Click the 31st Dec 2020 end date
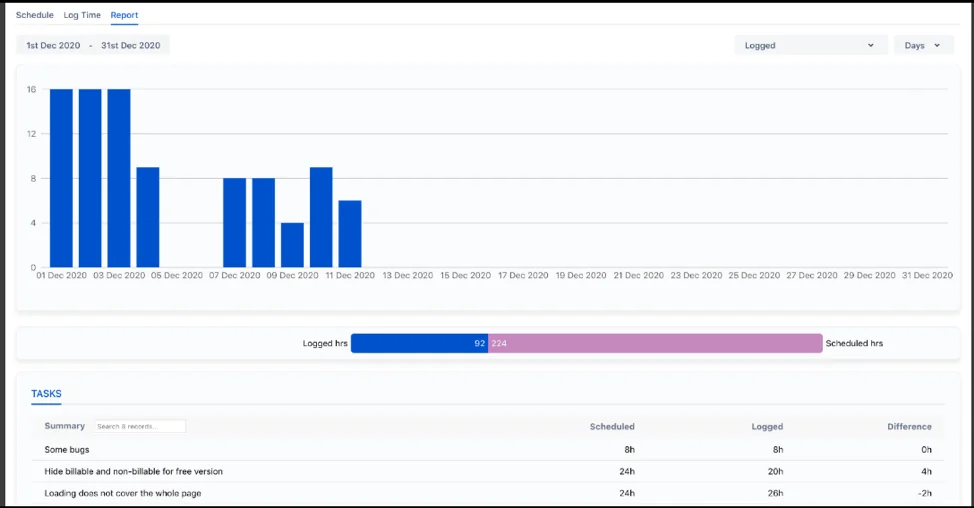The height and width of the screenshot is (508, 974). tap(130, 45)
